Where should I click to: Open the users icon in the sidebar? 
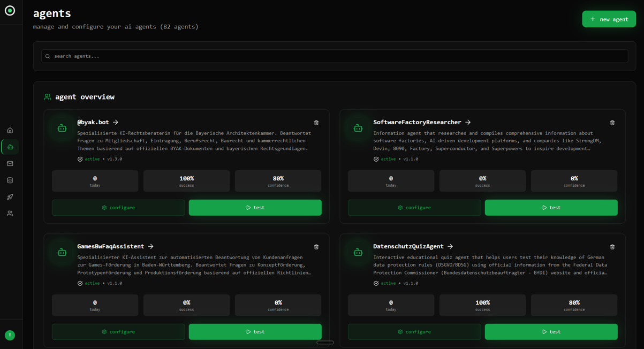point(10,214)
